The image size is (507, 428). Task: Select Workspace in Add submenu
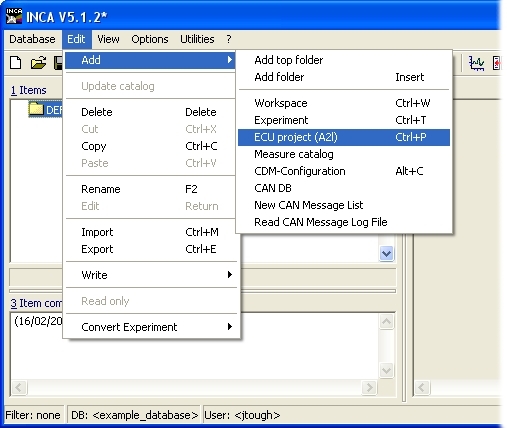tap(344, 103)
